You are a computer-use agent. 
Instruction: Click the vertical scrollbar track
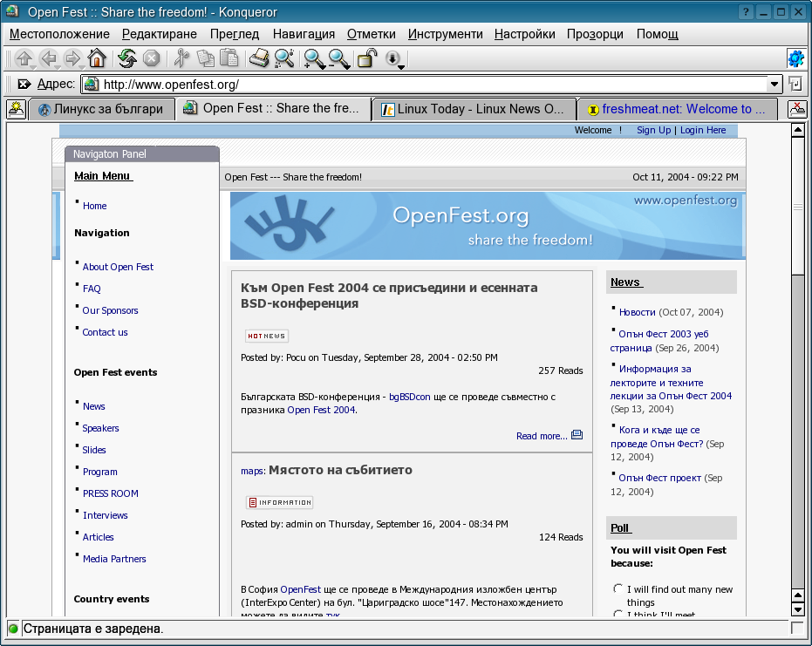[x=797, y=436]
